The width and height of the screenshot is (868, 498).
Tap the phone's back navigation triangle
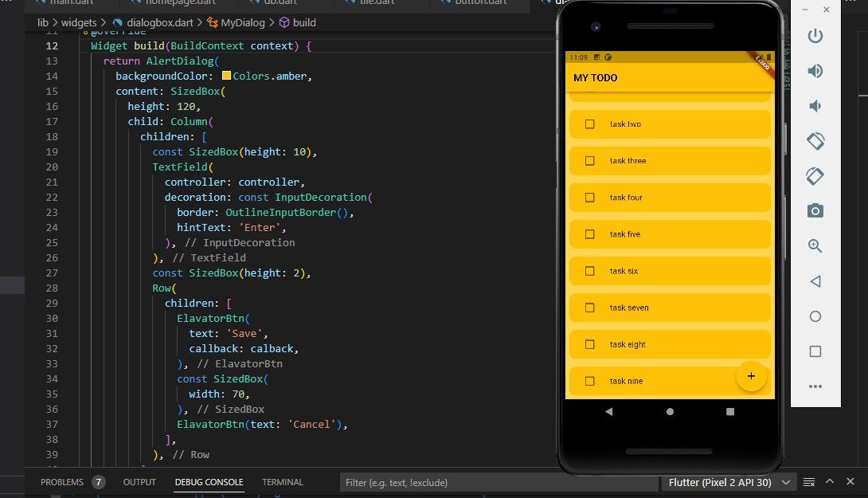pos(609,412)
